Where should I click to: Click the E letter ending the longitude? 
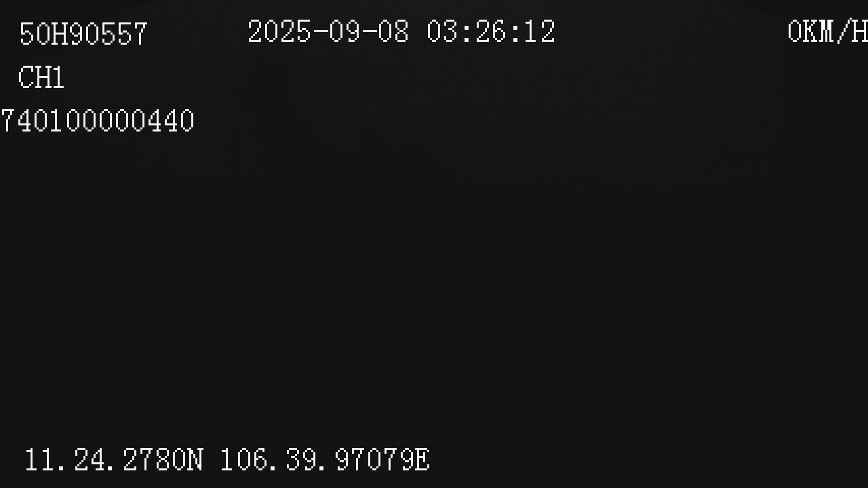coord(422,460)
